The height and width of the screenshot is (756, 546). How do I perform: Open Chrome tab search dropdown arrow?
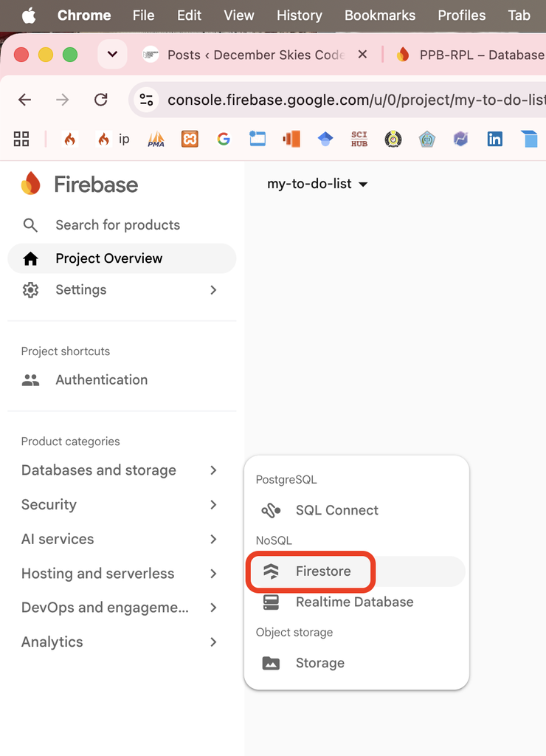tap(112, 54)
